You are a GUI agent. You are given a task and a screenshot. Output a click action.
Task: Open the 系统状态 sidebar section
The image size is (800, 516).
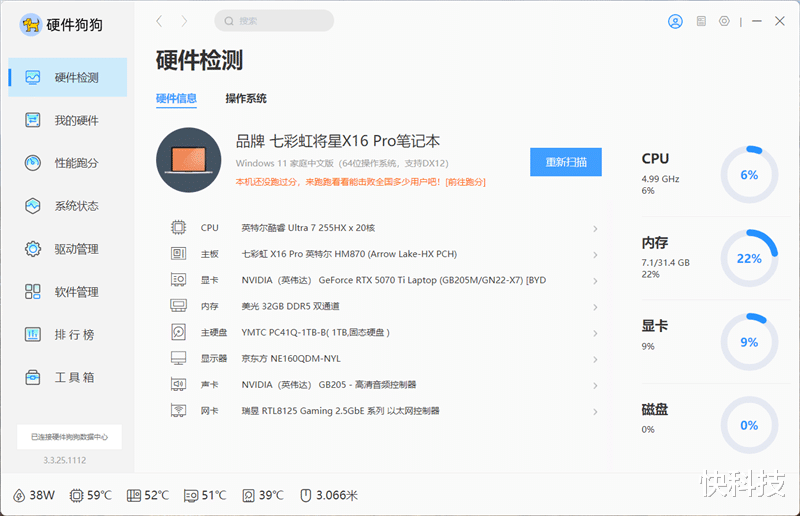tap(67, 206)
